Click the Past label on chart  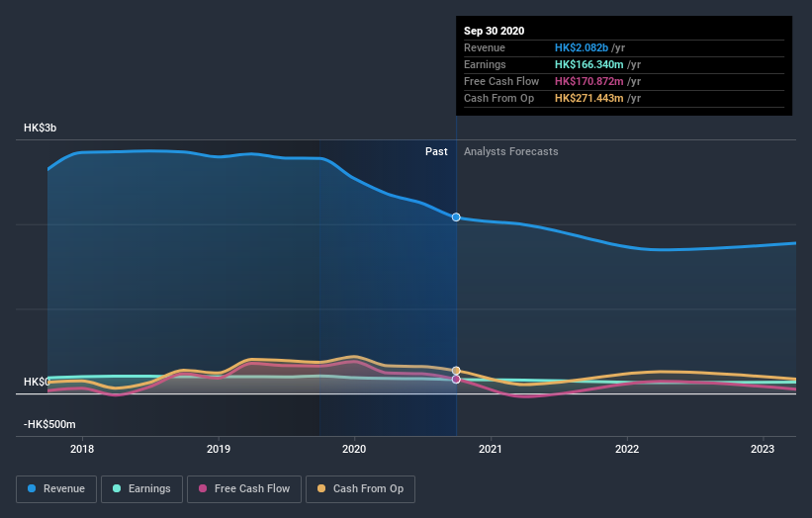pyautogui.click(x=436, y=151)
